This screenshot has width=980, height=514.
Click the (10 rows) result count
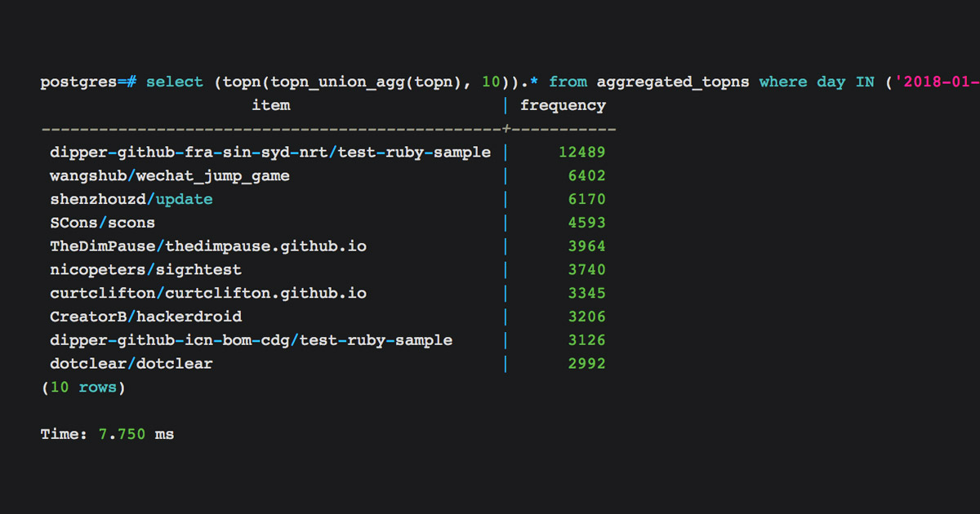coord(83,388)
